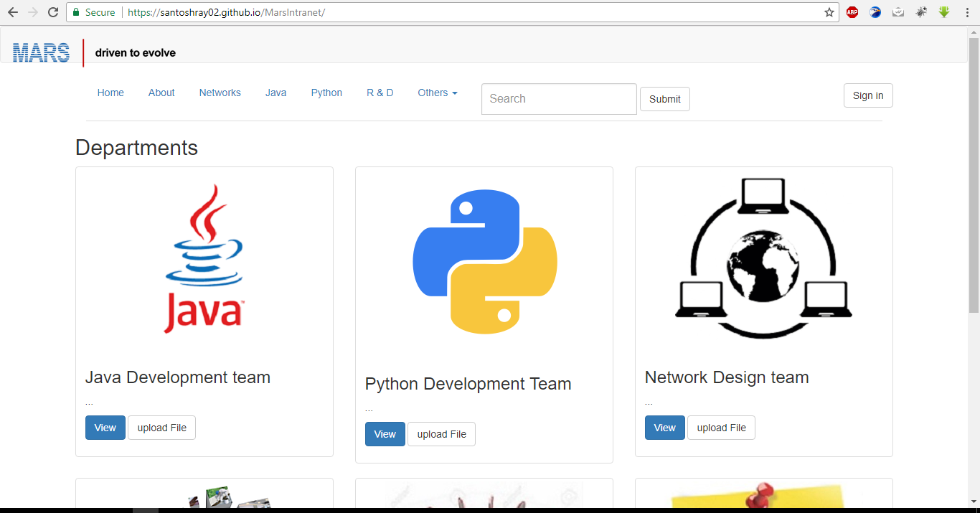Screen dimensions: 980x513
Task: Open the Python nav link
Action: coord(326,93)
